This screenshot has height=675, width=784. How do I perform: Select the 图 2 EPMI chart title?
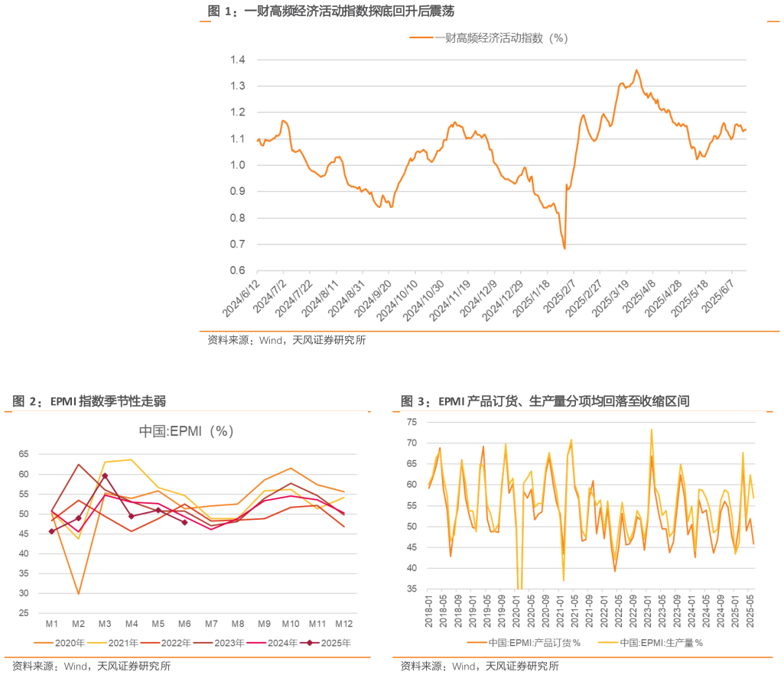coord(89,401)
